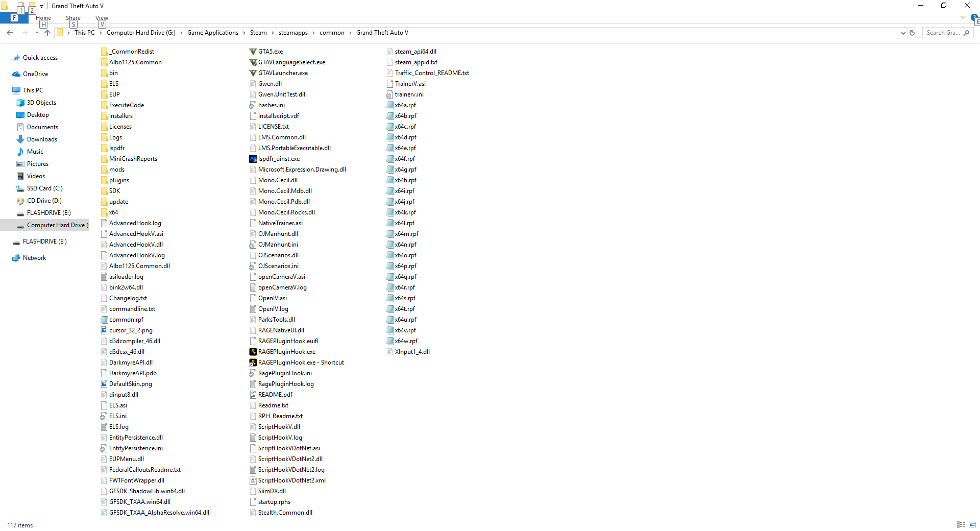
Task: Expand the chevron after This PC breadcrumb
Action: pyautogui.click(x=101, y=33)
